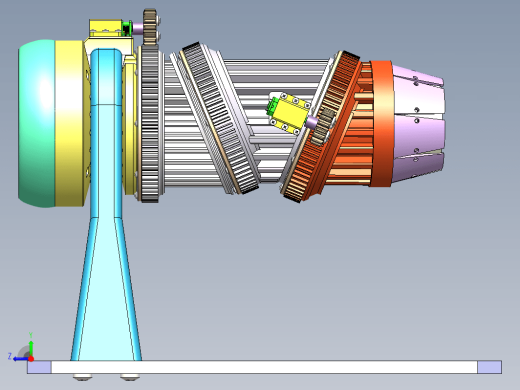Select the yellow motor block on top of the stand
The width and height of the screenshot is (520, 390).
[x=105, y=28]
